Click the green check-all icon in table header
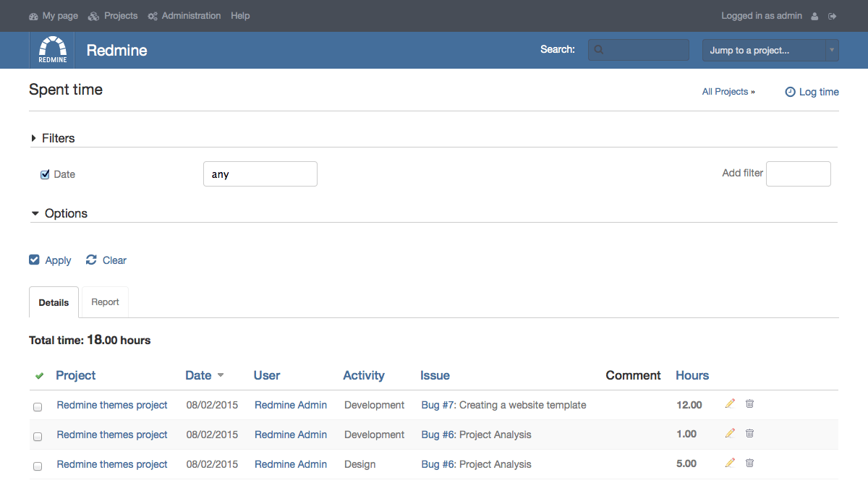 (39, 375)
